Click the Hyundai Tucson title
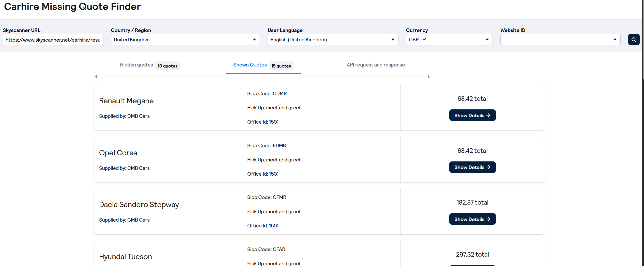This screenshot has width=644, height=266. 125,257
